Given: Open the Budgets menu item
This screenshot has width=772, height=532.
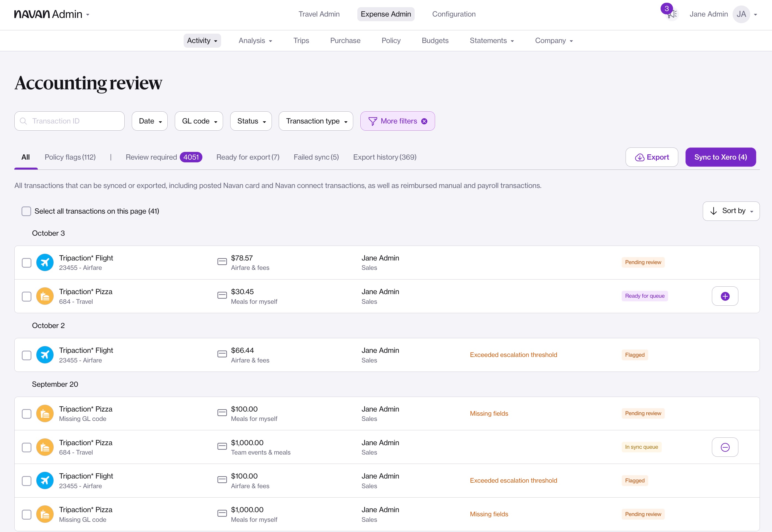Looking at the screenshot, I should (435, 41).
